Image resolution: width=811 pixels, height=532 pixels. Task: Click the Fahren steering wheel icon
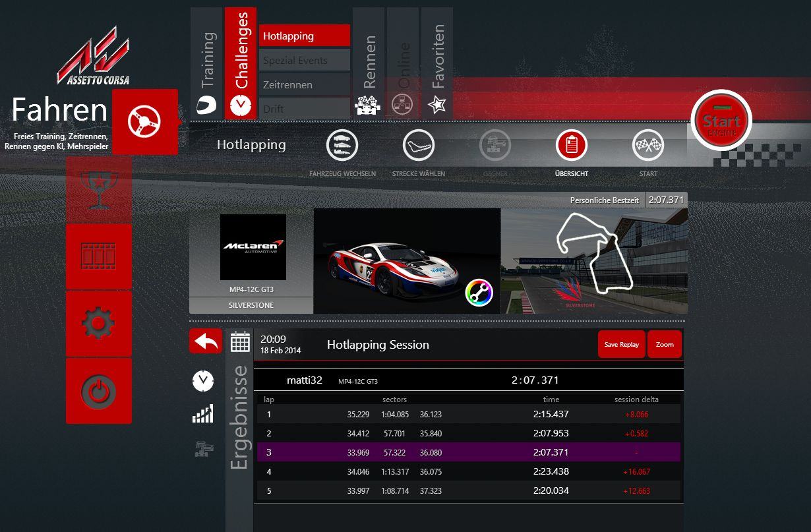click(145, 122)
